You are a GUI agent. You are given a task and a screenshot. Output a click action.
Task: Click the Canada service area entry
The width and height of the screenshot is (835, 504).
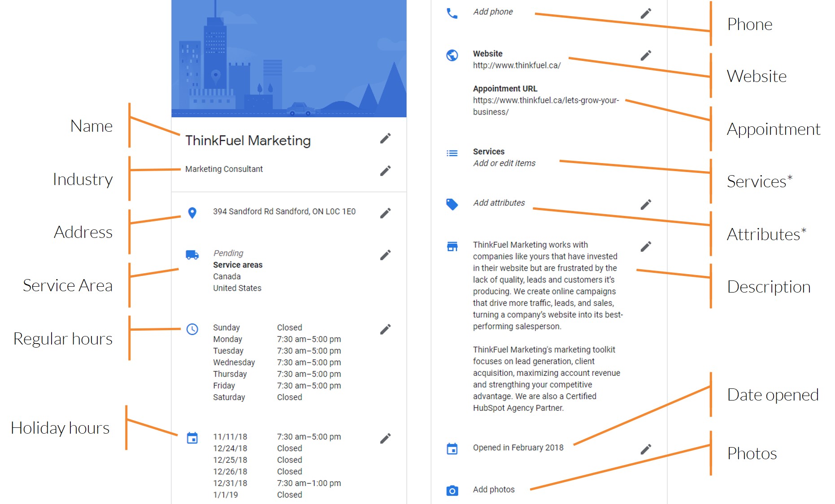[227, 276]
